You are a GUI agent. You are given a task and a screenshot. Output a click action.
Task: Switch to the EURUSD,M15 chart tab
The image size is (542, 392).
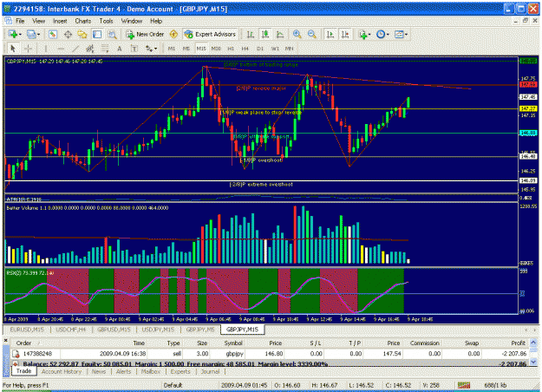[27, 330]
